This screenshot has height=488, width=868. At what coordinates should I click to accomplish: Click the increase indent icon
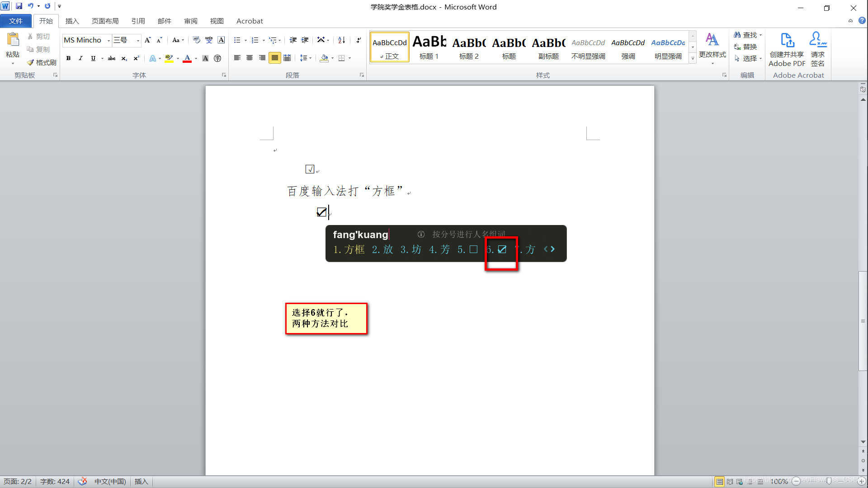[305, 40]
